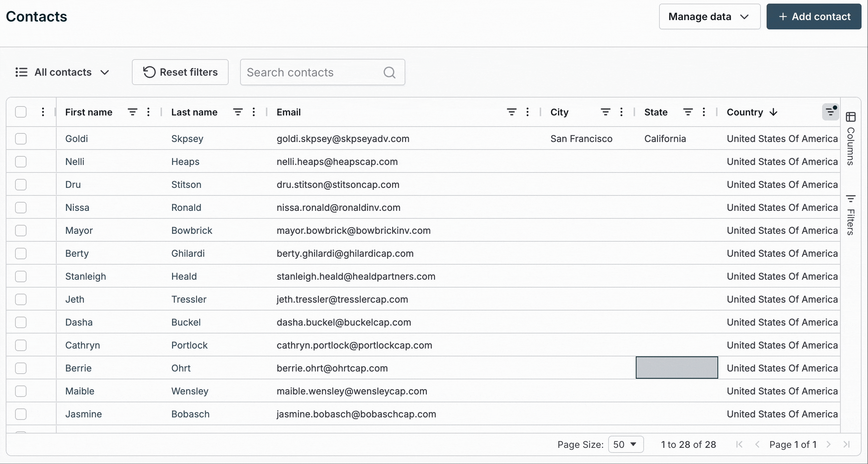Image resolution: width=868 pixels, height=464 pixels.
Task: Select checkbox for Dasha Buckel row
Action: point(21,322)
